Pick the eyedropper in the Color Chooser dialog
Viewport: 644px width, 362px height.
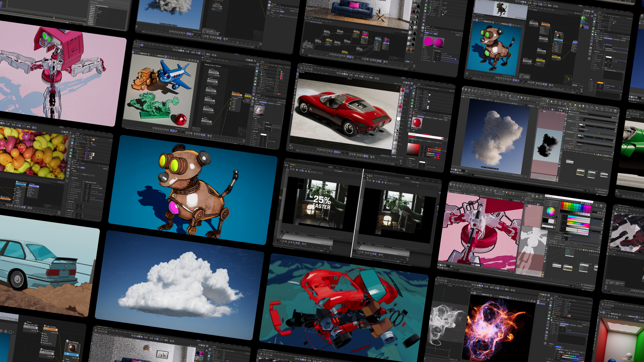click(415, 137)
